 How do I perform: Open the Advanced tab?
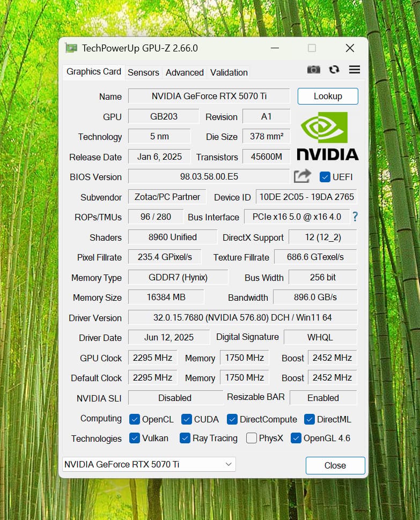185,72
